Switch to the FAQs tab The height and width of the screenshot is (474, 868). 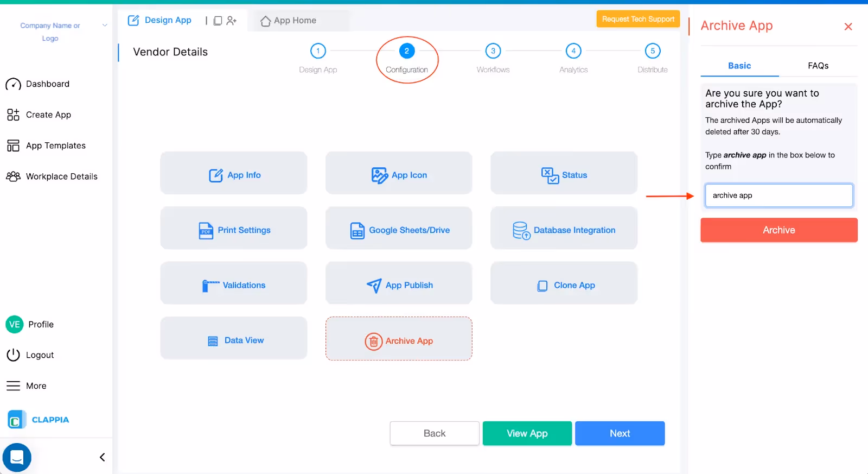pyautogui.click(x=818, y=66)
